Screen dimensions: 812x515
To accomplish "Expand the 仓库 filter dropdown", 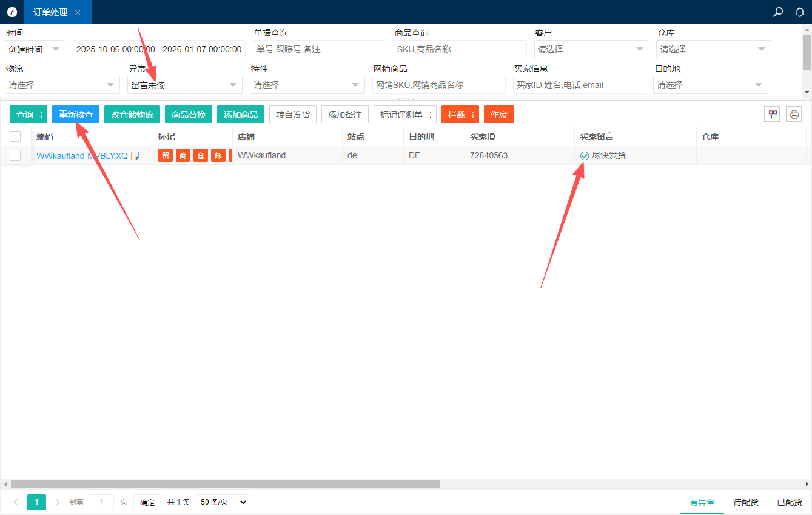I will 713,49.
